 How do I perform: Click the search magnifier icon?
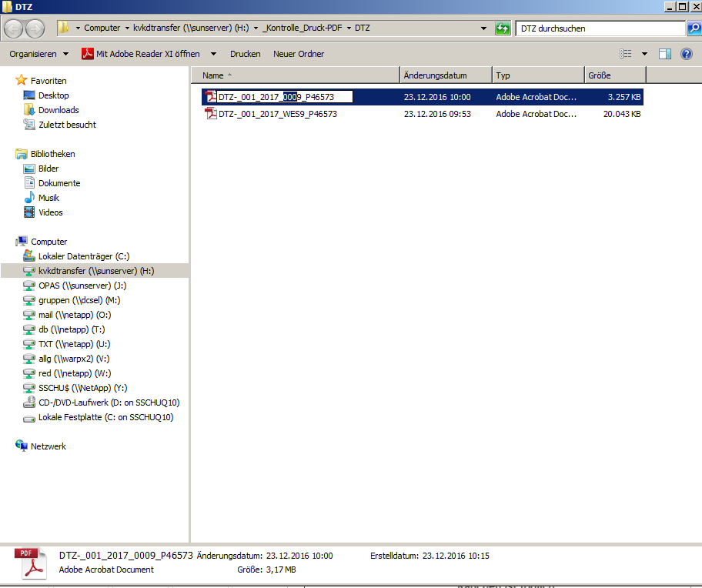click(693, 28)
